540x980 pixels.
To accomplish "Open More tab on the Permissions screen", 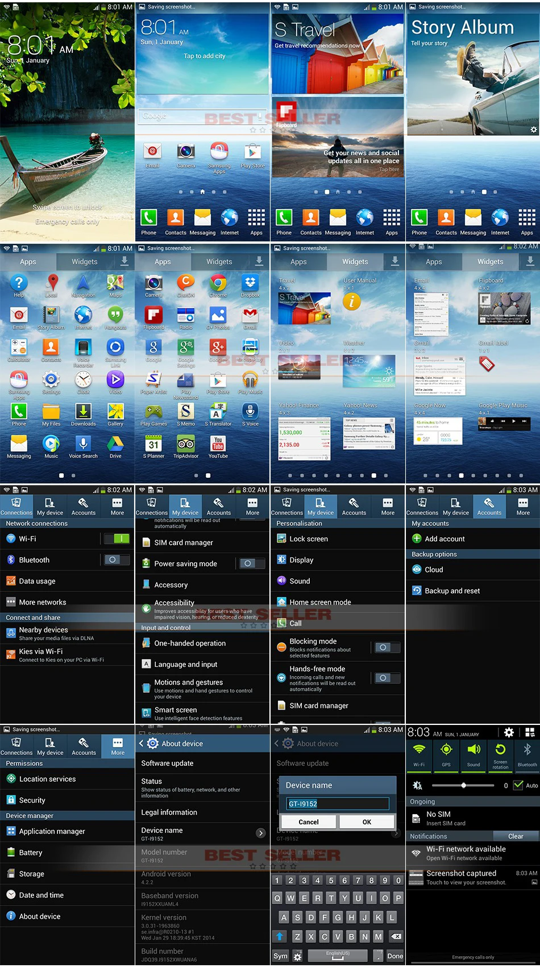I will 118,747.
